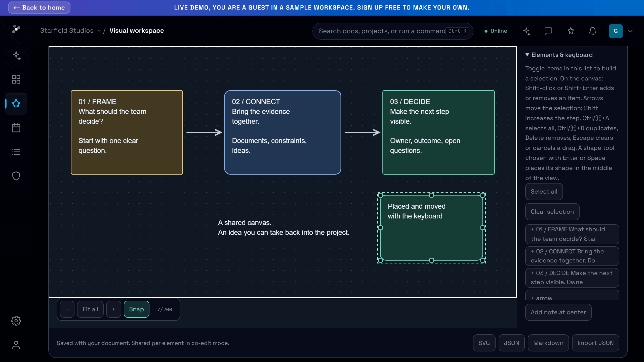Select the 02 / CONNECT card on canvas

(x=283, y=132)
